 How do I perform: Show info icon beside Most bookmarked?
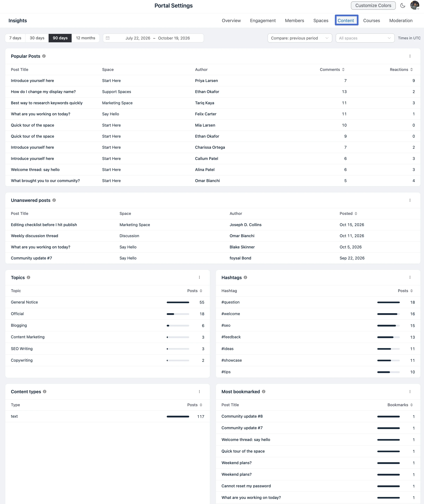pos(263,392)
